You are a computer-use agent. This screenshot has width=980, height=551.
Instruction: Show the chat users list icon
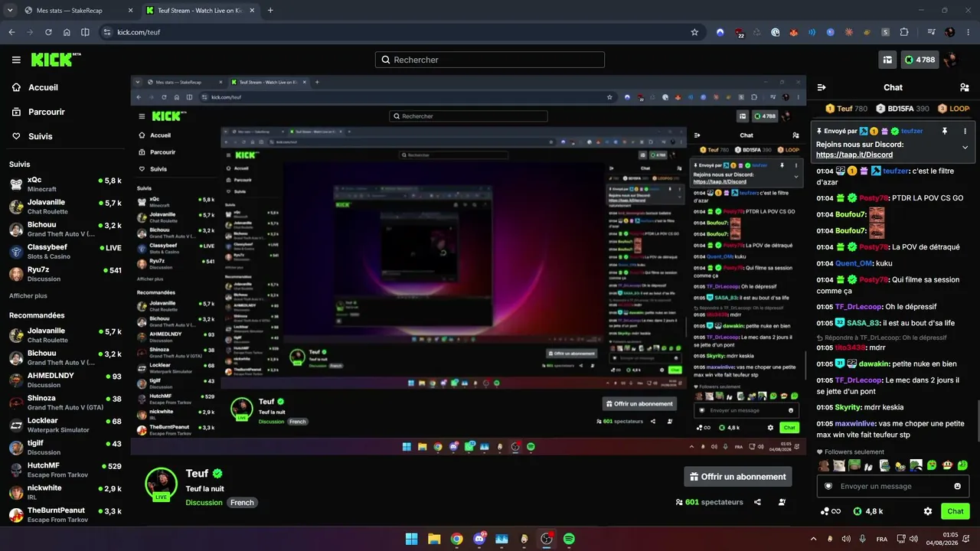click(x=965, y=87)
